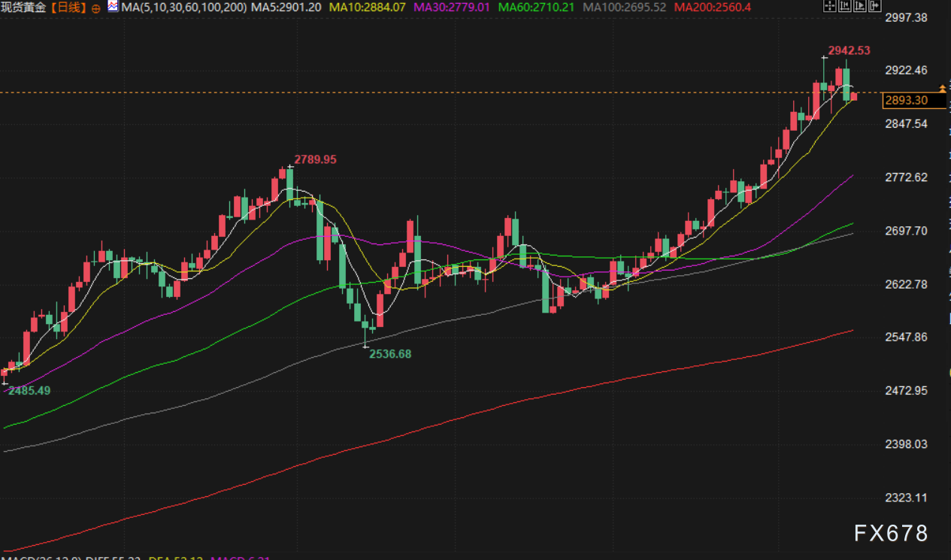Click the gray MA100:2695.52 label
The width and height of the screenshot is (951, 560).
click(625, 8)
